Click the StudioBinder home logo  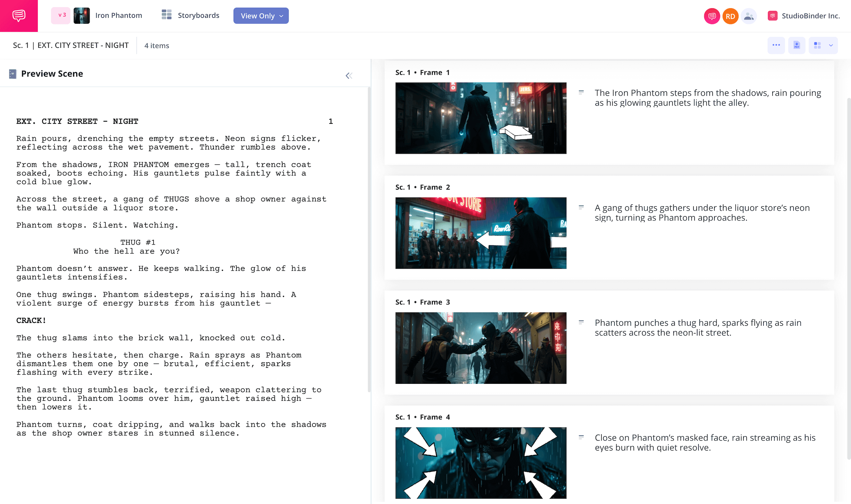[19, 16]
